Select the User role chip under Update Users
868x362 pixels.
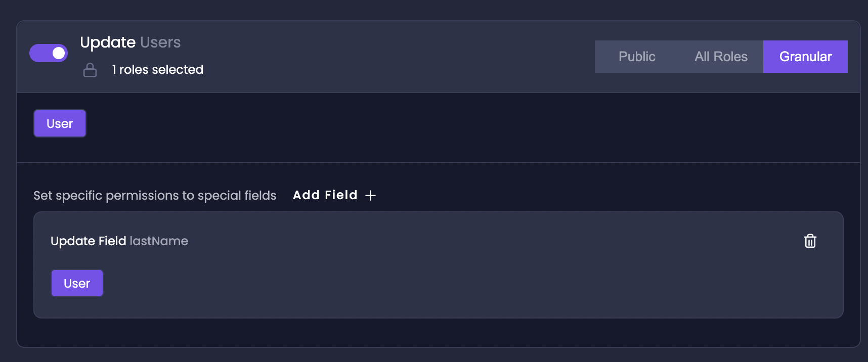click(60, 123)
